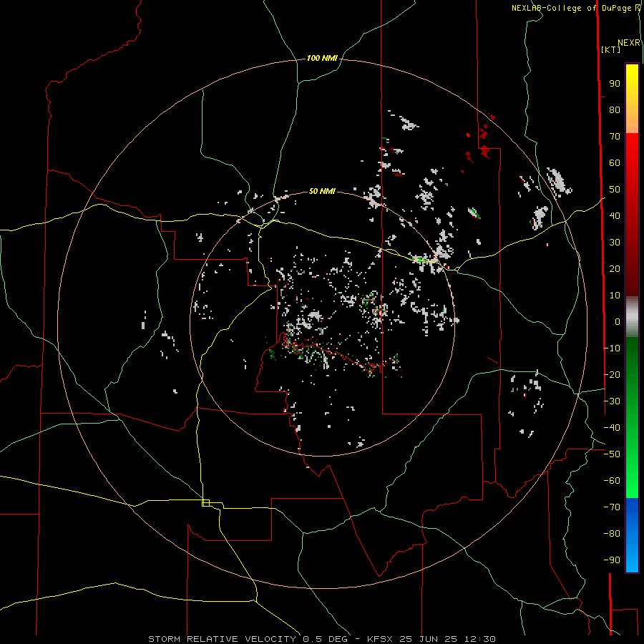Viewport: 644px width, 644px height.
Task: Click the positive "50" scale label
Action: click(x=615, y=190)
